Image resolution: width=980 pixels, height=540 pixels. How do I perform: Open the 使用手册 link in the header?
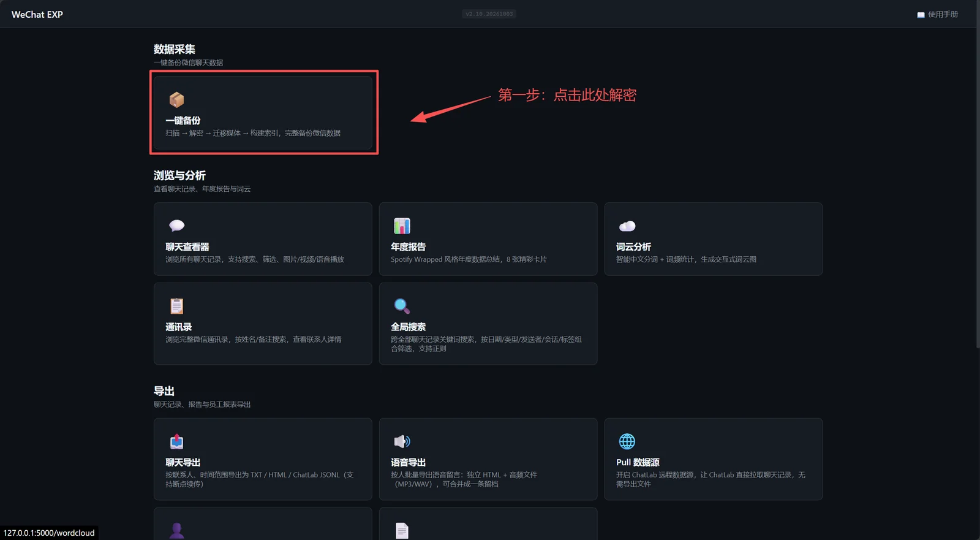[x=938, y=14]
